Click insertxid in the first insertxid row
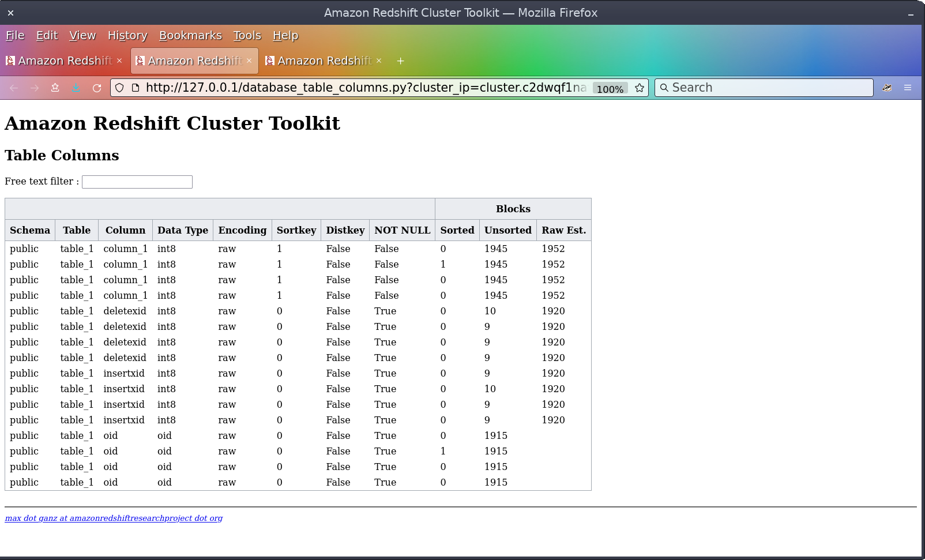925x560 pixels. pos(124,373)
